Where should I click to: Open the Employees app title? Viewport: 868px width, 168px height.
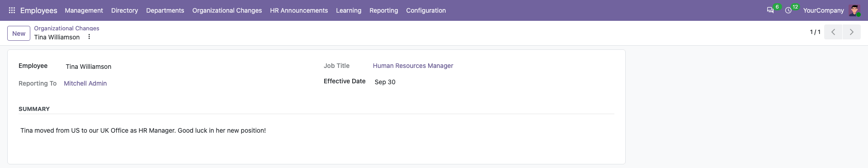[x=39, y=10]
